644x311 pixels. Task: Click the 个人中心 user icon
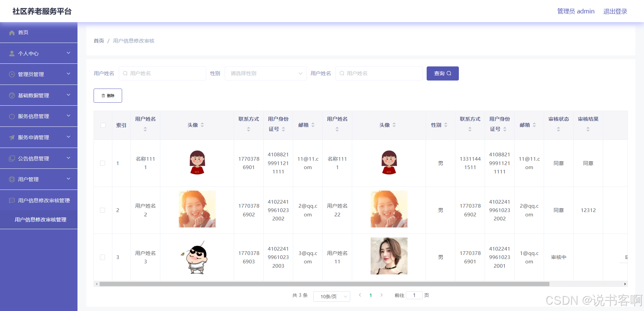point(12,53)
